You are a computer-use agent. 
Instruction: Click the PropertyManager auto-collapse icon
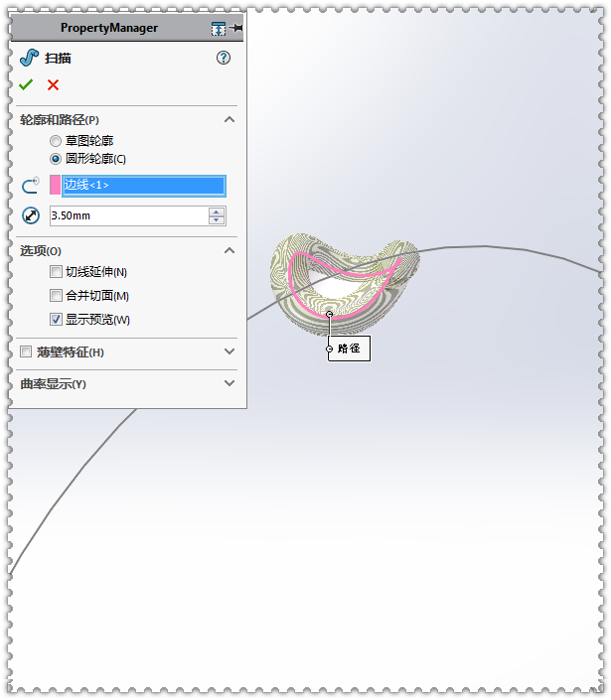coord(219,29)
